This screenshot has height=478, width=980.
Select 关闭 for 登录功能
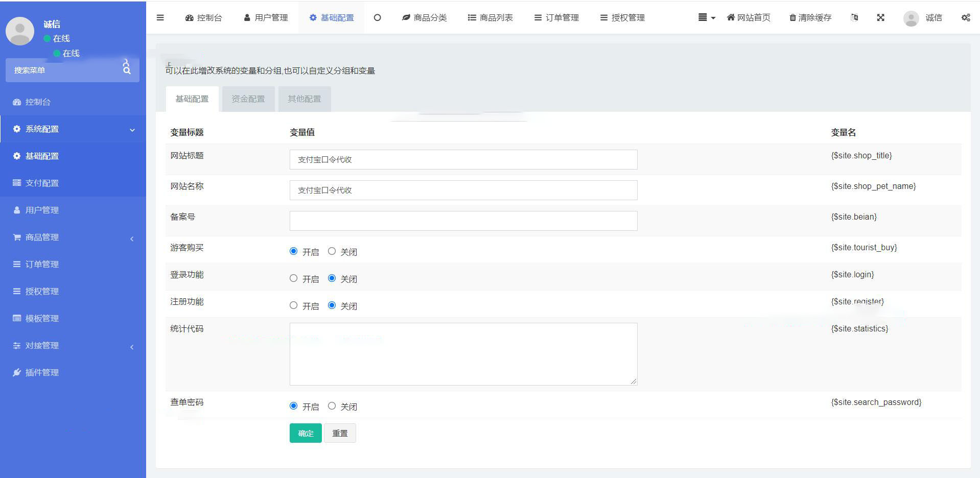(x=332, y=278)
